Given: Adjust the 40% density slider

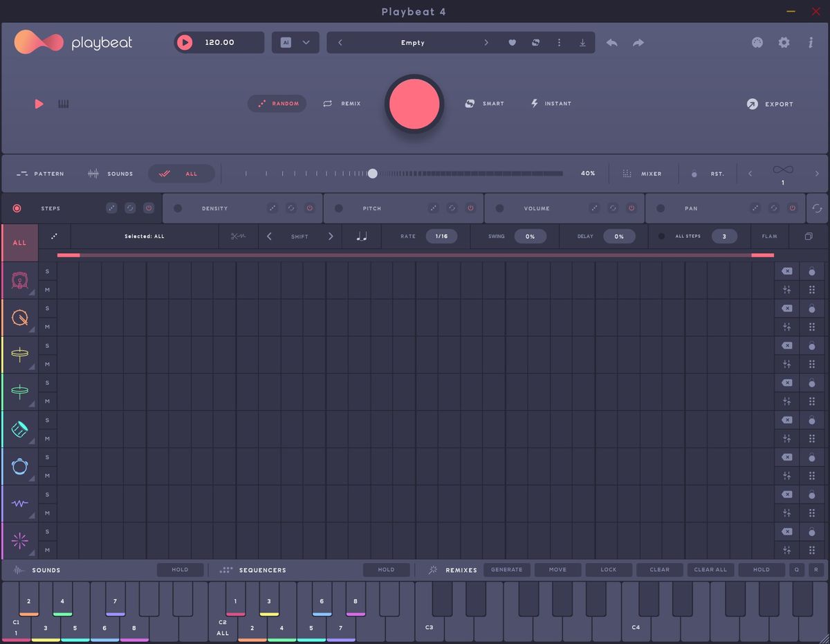Looking at the screenshot, I should tap(373, 174).
